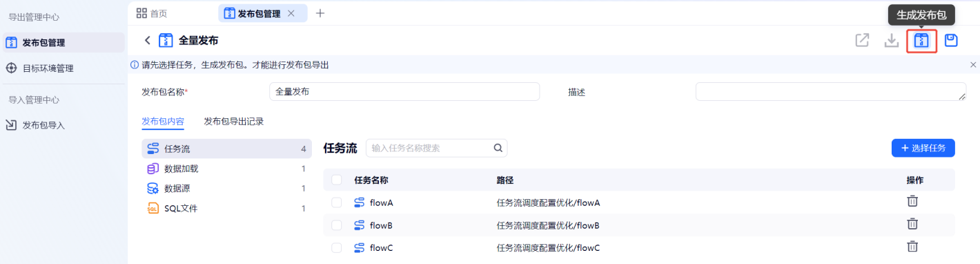Check the flowA row checkbox
The image size is (980, 264).
point(337,202)
